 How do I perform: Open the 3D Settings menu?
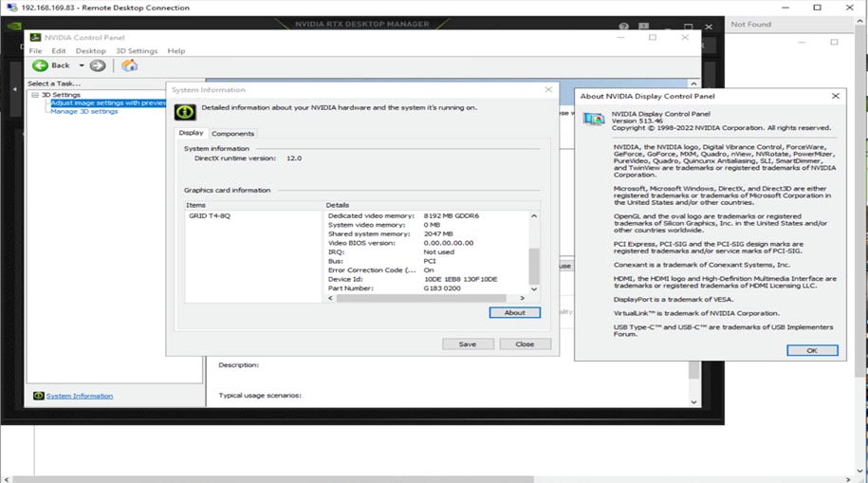point(137,50)
